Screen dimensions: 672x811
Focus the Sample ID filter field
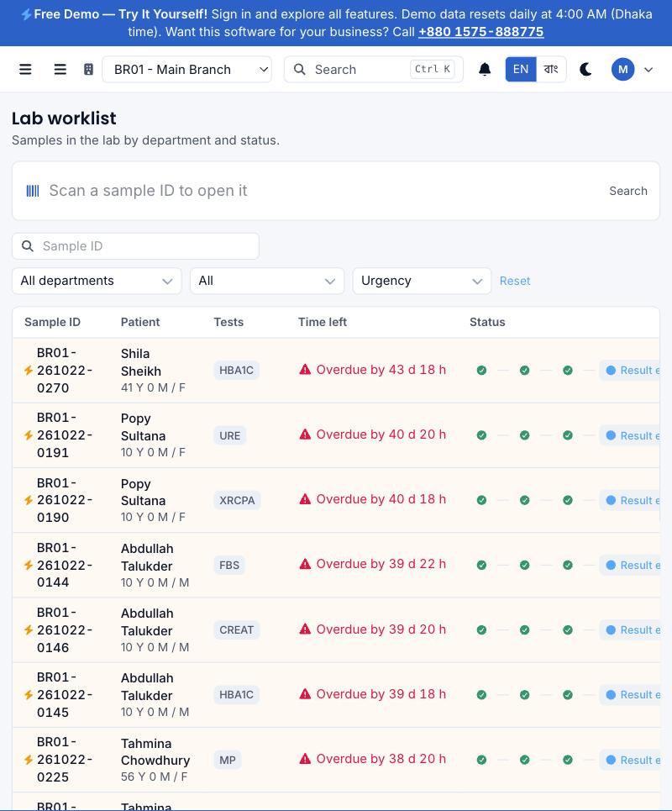click(x=135, y=246)
